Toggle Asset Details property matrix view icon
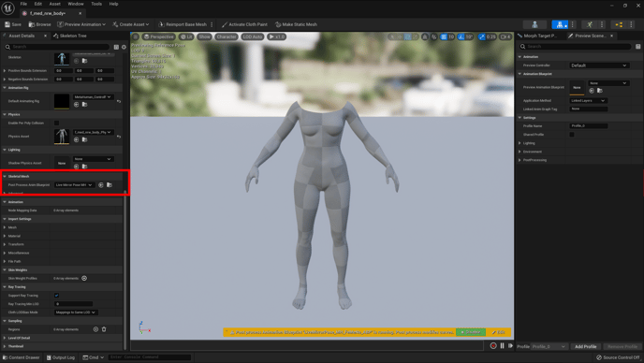Screen dimensions: 644x363 pos(116,47)
